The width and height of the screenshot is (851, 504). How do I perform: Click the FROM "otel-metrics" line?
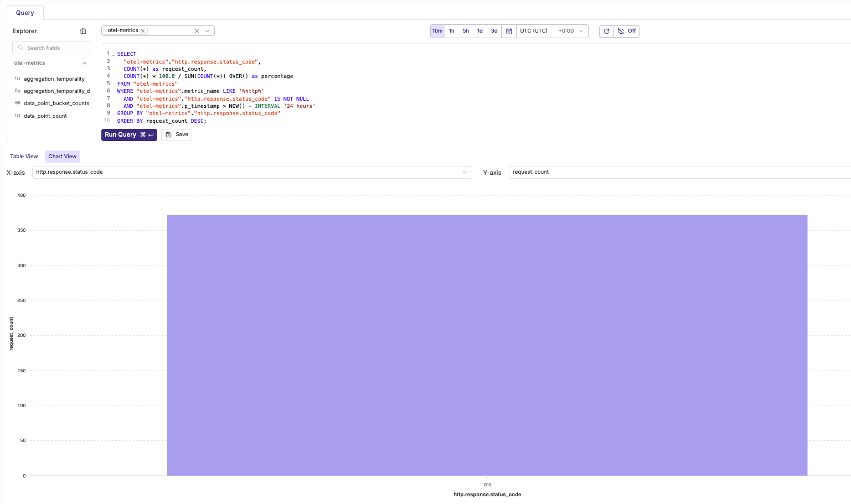(x=147, y=84)
